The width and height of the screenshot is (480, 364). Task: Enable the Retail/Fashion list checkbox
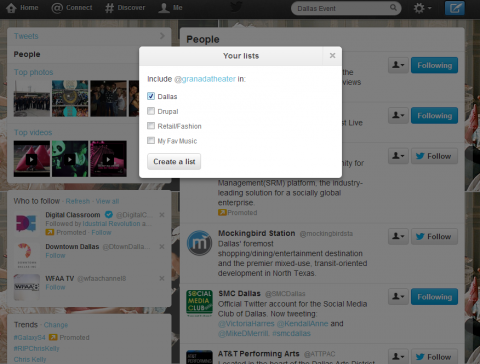[151, 125]
